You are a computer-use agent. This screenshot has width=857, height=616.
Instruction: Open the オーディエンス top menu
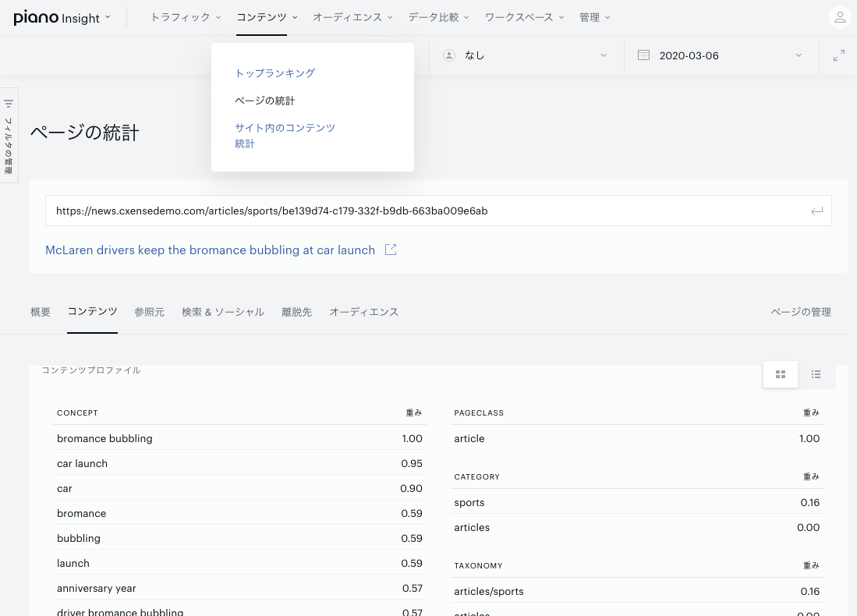pos(352,17)
